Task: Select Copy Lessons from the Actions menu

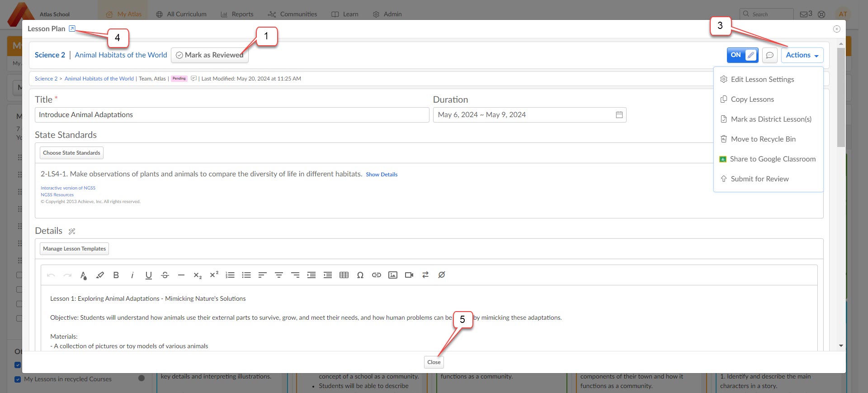Action: pos(752,99)
